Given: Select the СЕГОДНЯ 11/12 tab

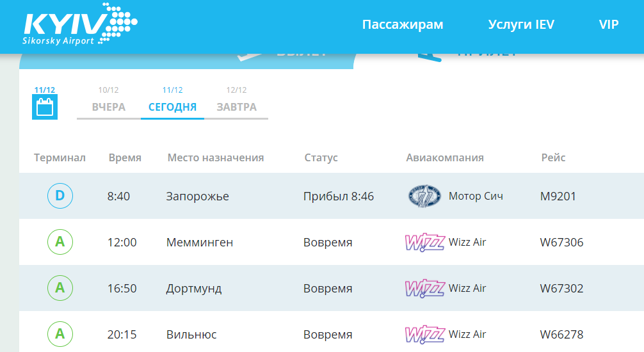Looking at the screenshot, I should [x=172, y=102].
